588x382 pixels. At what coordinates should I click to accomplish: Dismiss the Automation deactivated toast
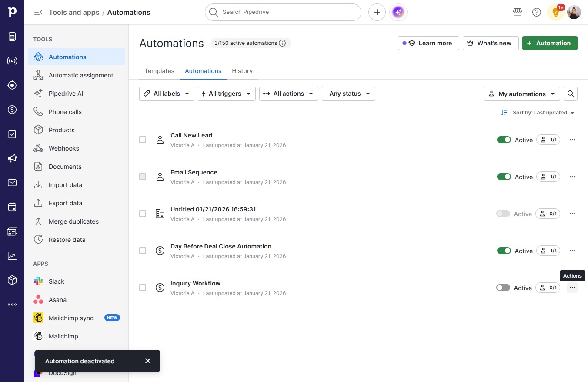click(148, 361)
